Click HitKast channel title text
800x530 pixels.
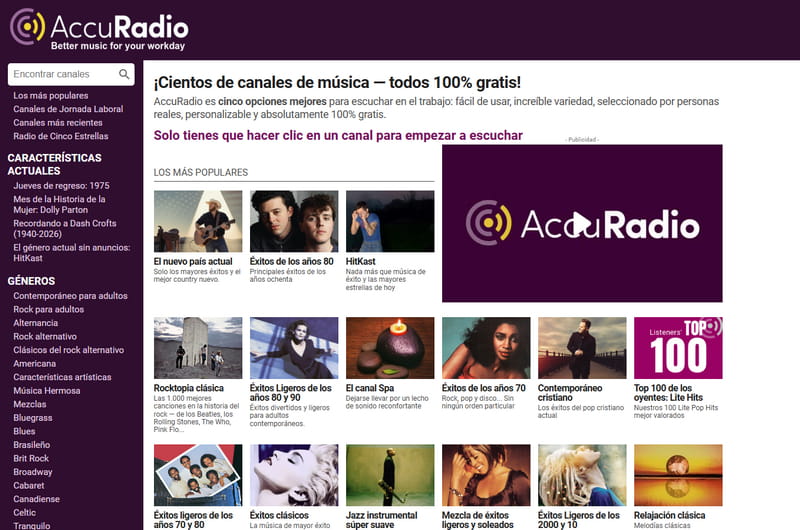pyautogui.click(x=361, y=261)
